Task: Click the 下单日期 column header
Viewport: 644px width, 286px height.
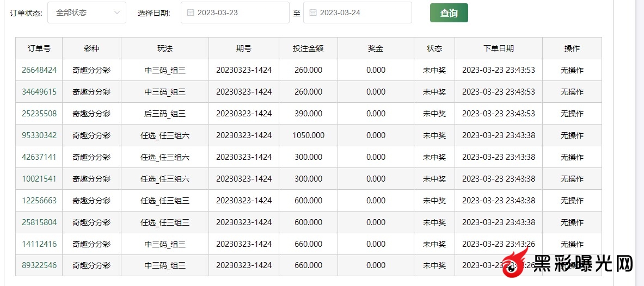Action: coord(498,48)
